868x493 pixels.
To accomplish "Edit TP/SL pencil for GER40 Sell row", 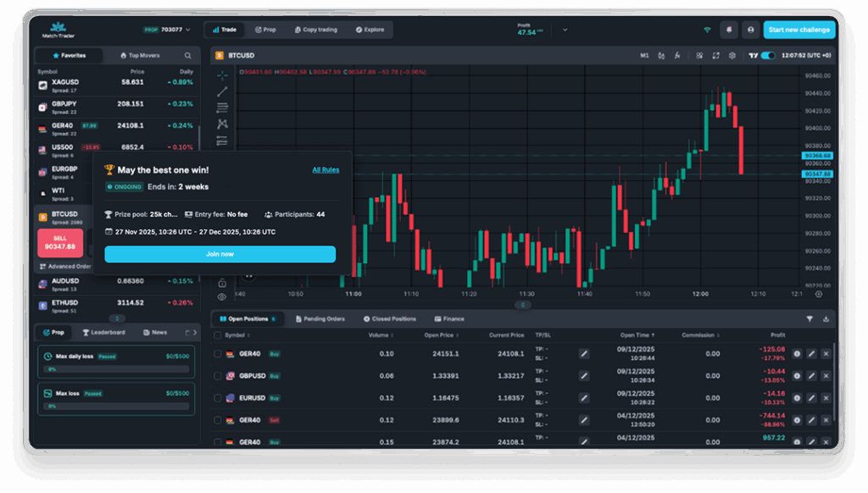I will click(584, 420).
